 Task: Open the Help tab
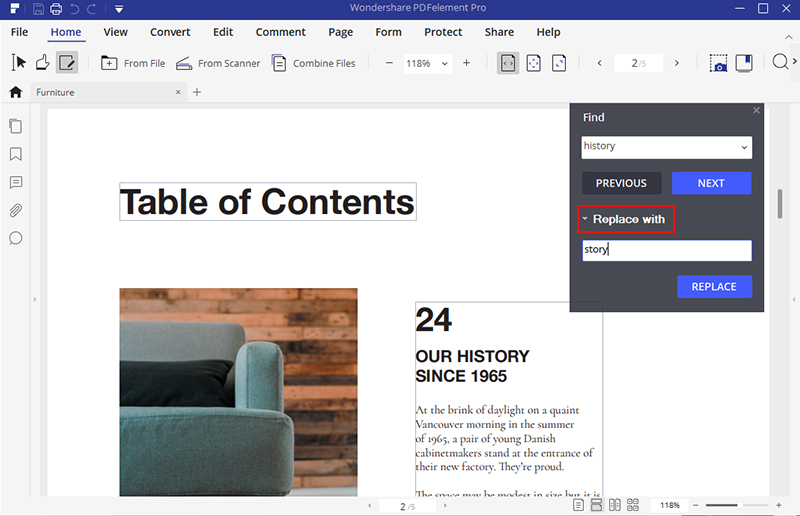coord(548,32)
